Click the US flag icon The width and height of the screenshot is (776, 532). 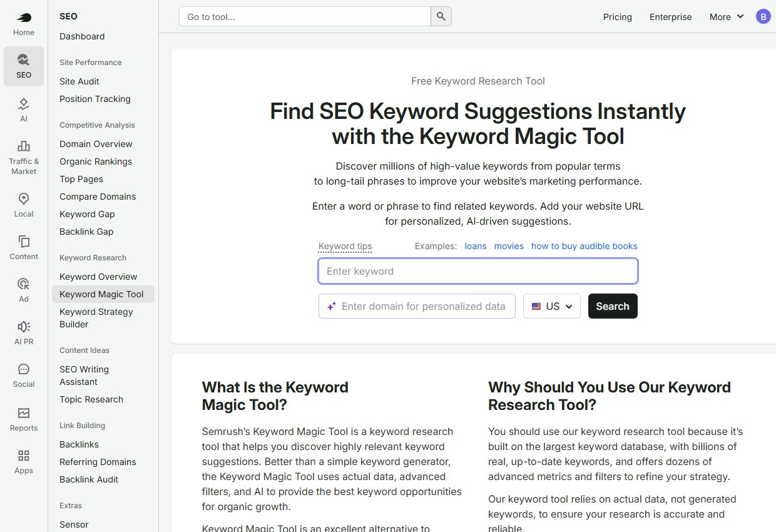[x=536, y=307]
